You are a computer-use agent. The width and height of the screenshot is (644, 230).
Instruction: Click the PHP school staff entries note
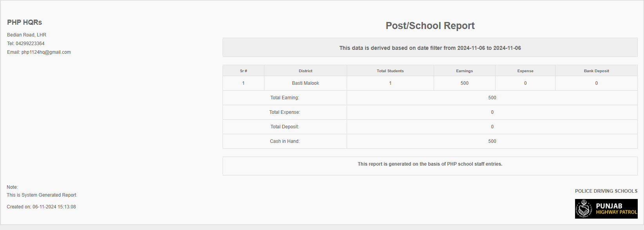tap(430, 164)
